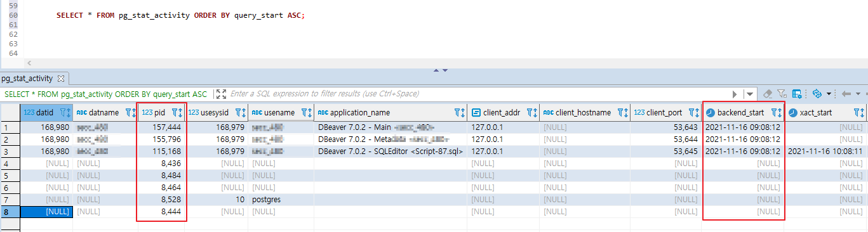Click pid cell 115,168

(x=162, y=151)
